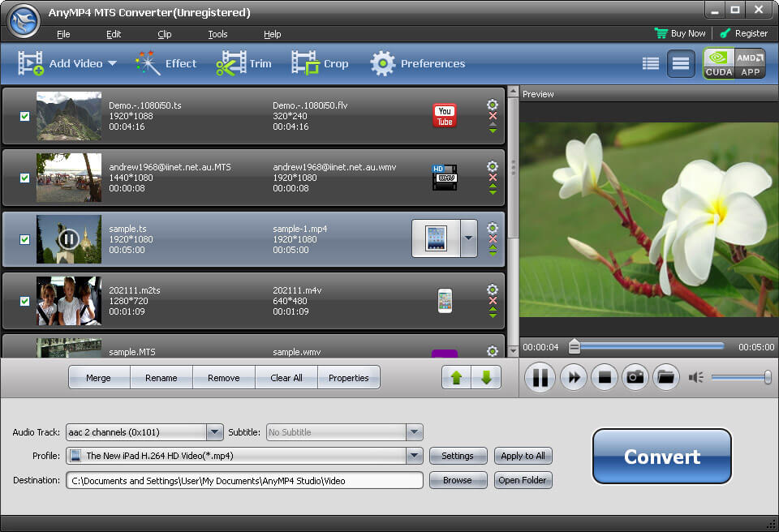Open settings gear for sample.ts row
The width and height of the screenshot is (779, 532).
[493, 228]
